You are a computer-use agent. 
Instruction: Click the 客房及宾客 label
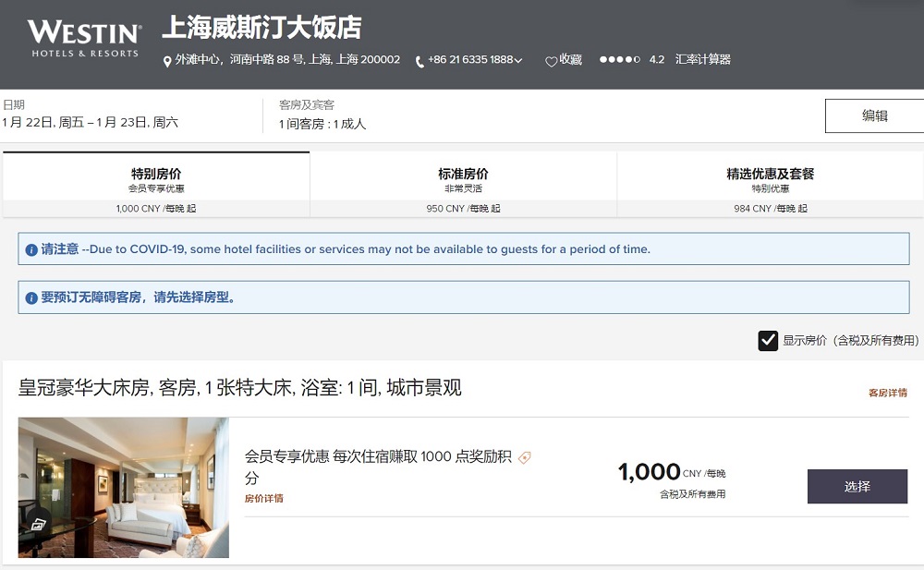tap(307, 105)
